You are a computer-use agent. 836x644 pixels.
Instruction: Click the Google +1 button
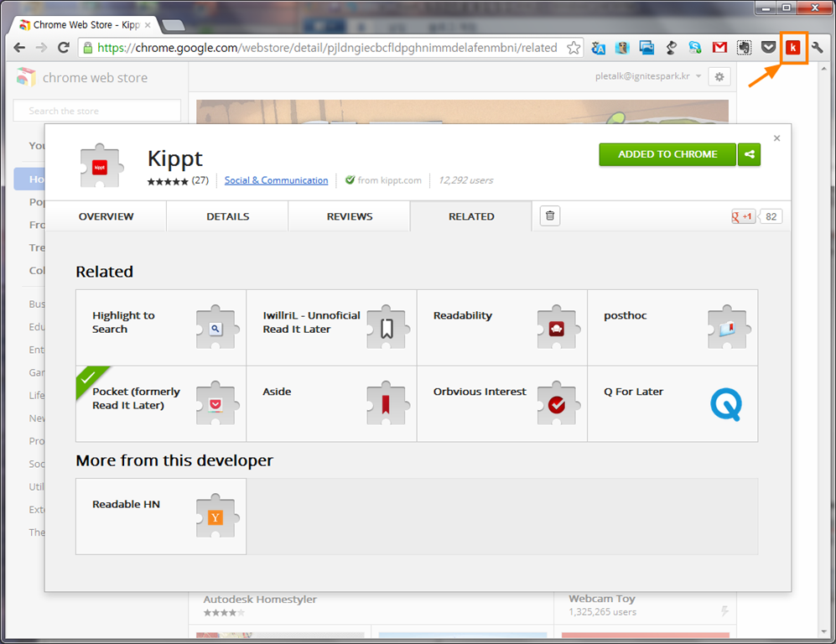pyautogui.click(x=744, y=216)
